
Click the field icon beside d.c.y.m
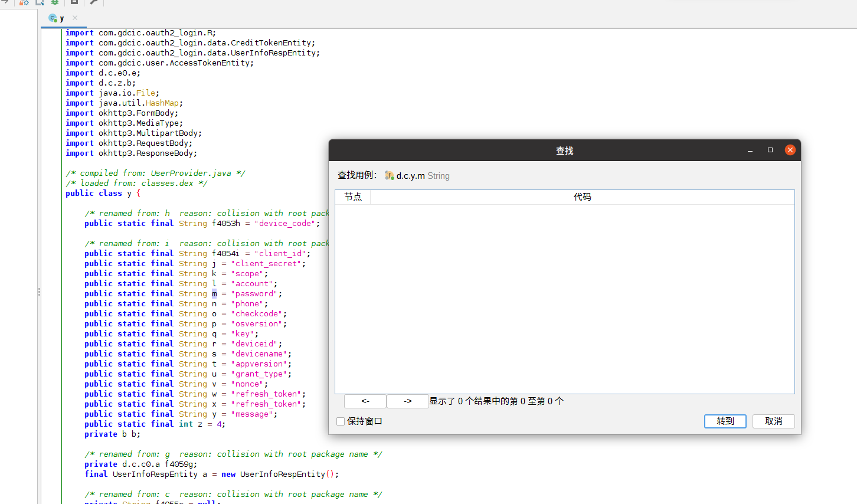(x=389, y=175)
